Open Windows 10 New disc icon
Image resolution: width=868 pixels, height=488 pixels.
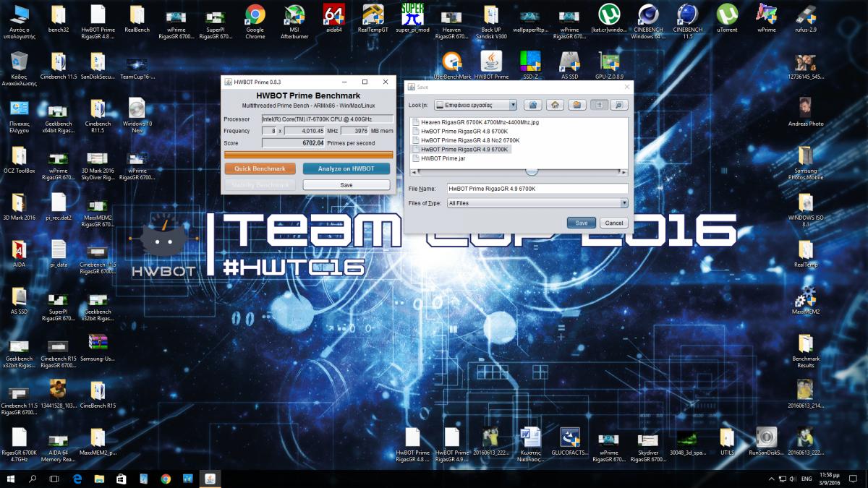pos(137,115)
